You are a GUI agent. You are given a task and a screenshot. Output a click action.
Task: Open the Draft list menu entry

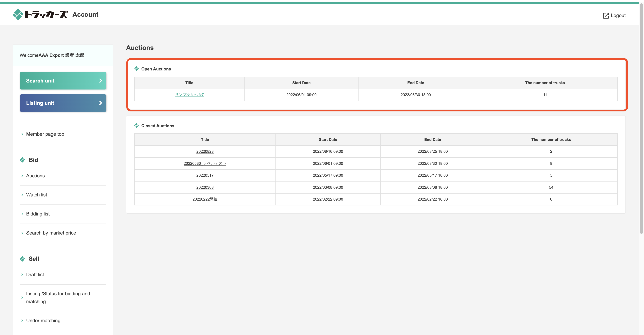pyautogui.click(x=35, y=274)
